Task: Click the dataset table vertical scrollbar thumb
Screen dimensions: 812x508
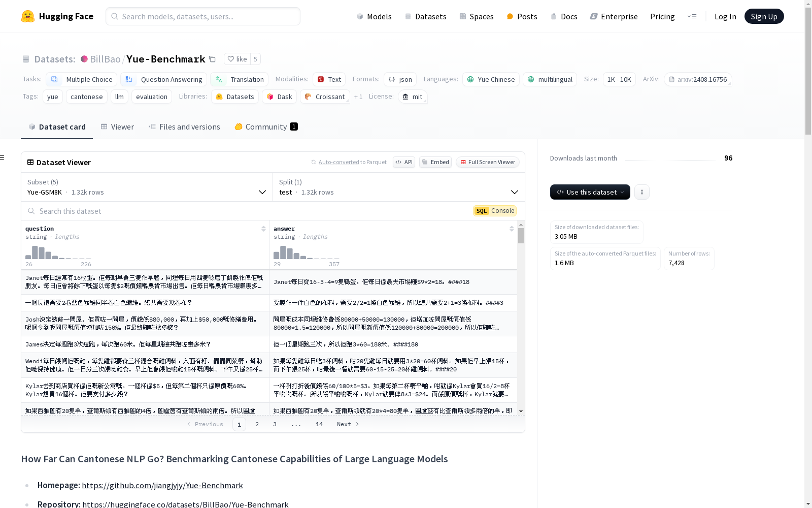Action: (521, 236)
